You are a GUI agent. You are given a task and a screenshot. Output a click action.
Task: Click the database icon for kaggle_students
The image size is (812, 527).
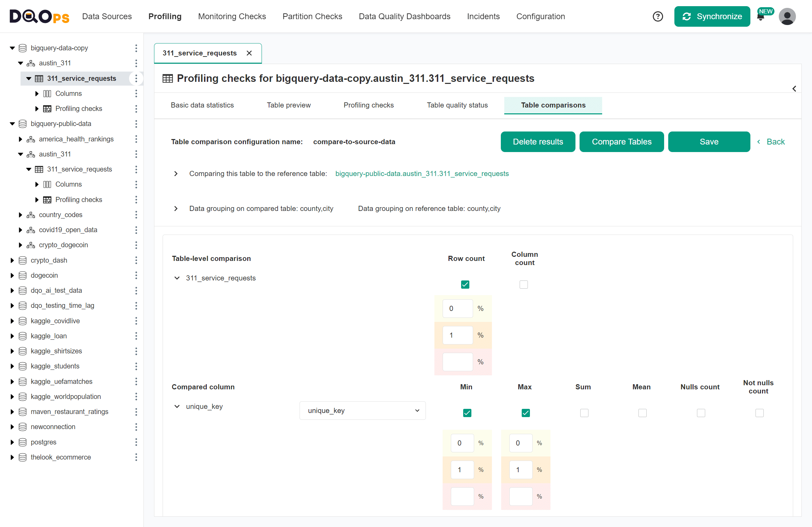[x=23, y=366]
